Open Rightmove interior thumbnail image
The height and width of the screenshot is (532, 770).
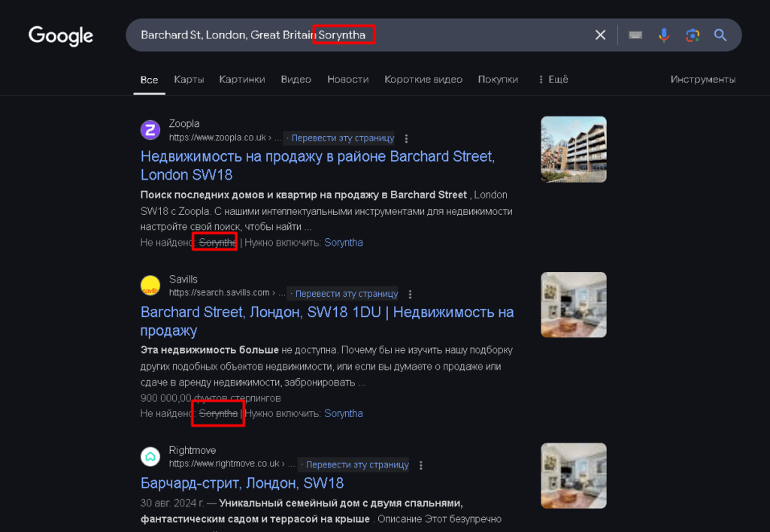tap(574, 476)
